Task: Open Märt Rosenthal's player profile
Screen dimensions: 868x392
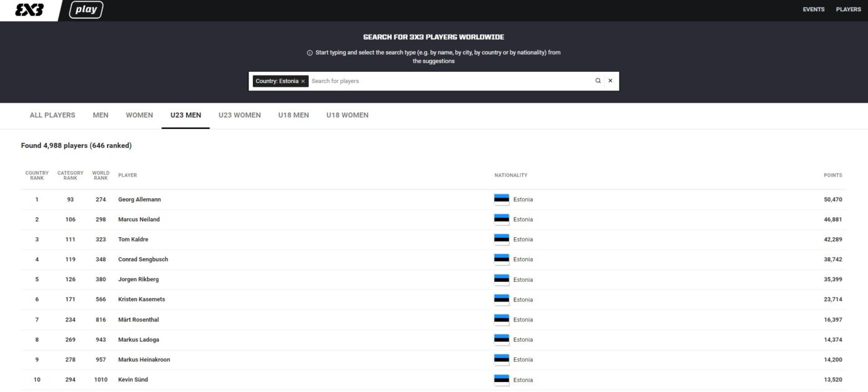Action: 138,320
